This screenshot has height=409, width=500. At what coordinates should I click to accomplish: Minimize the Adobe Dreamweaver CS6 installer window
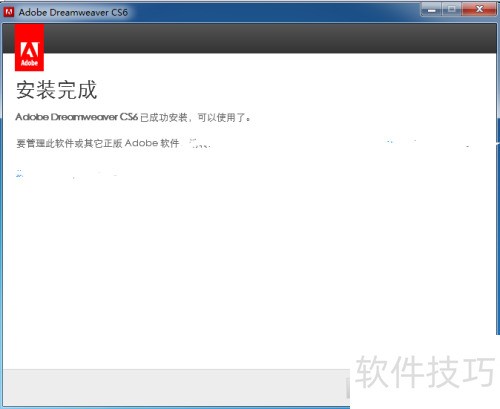pyautogui.click(x=431, y=10)
